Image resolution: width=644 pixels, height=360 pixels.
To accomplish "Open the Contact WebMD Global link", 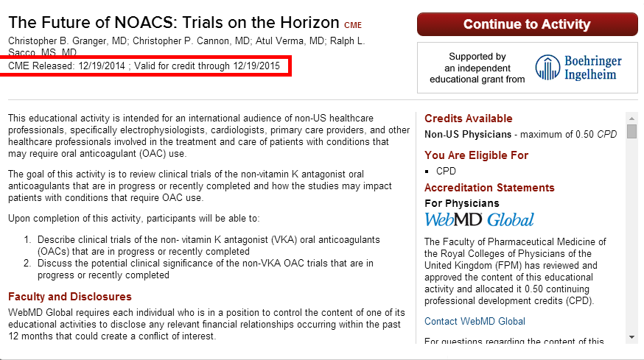I will pos(475,321).
